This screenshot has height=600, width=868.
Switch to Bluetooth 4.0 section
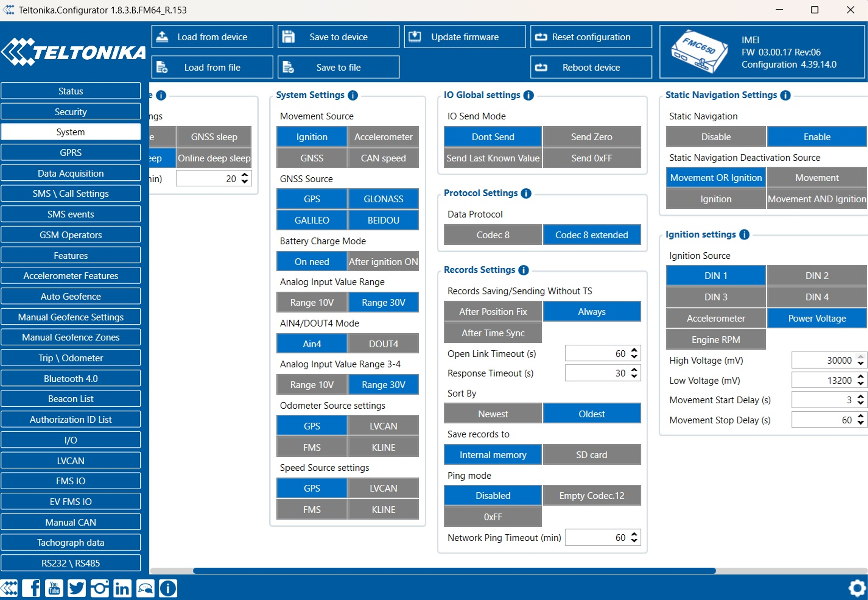click(x=71, y=379)
